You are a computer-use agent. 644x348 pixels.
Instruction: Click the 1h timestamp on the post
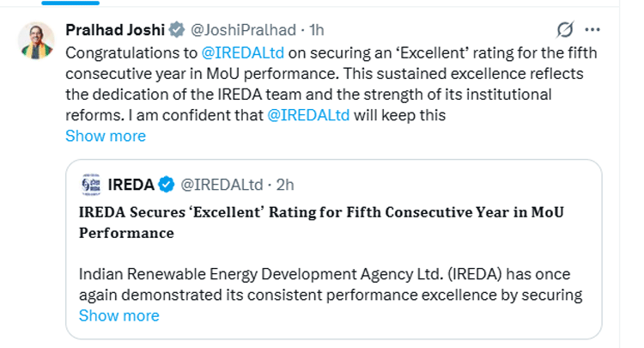pos(315,30)
